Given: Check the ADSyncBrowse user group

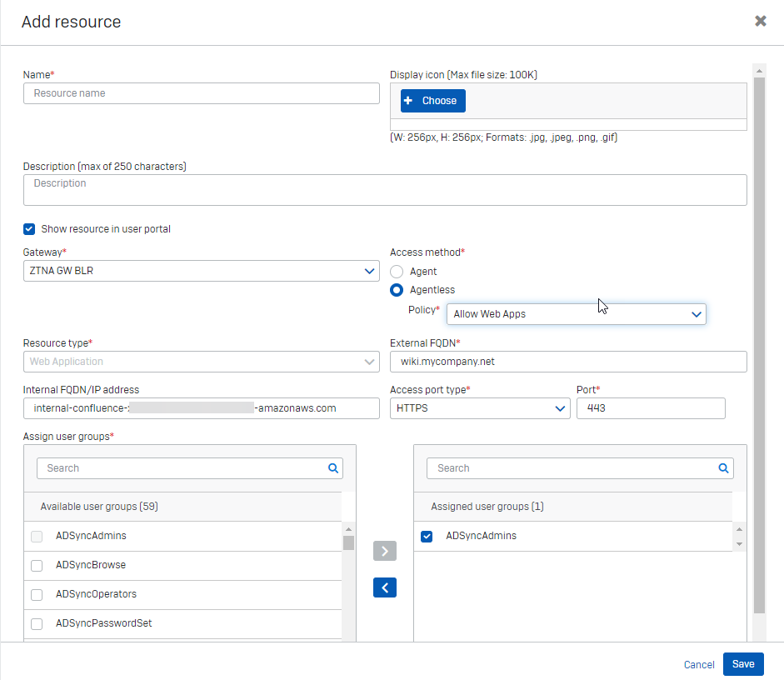Looking at the screenshot, I should point(37,566).
